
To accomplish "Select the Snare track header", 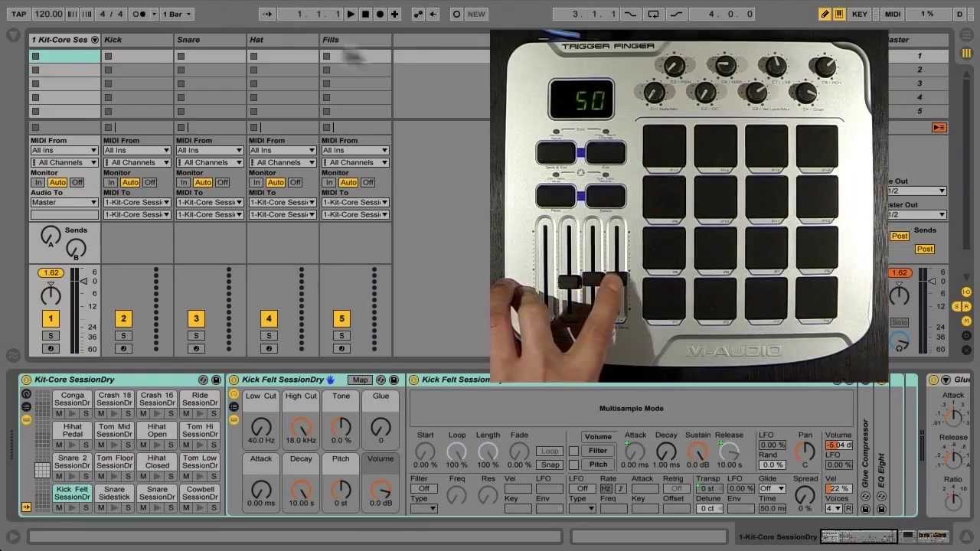I will [211, 40].
